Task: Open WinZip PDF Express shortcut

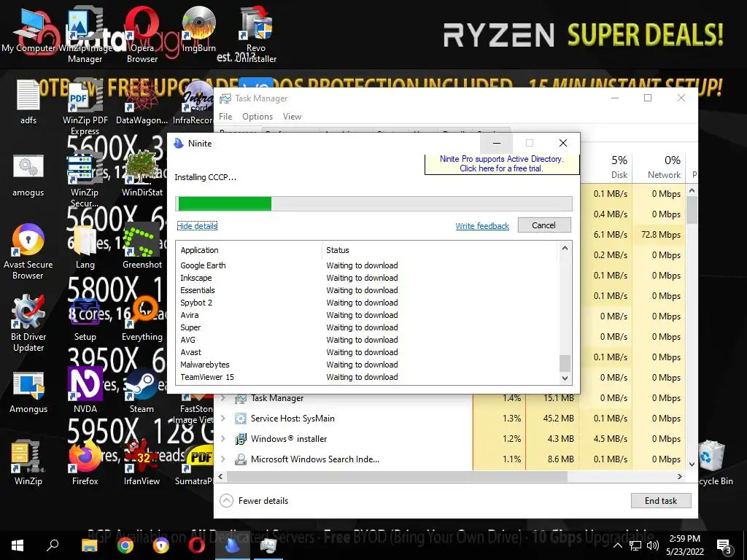Action: 85,108
